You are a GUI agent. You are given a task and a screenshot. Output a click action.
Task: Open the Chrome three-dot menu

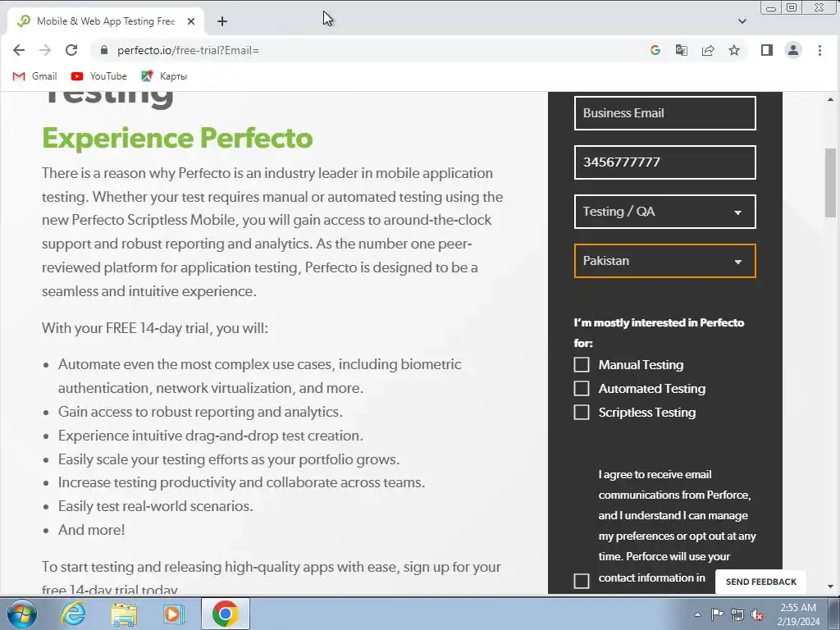point(819,50)
